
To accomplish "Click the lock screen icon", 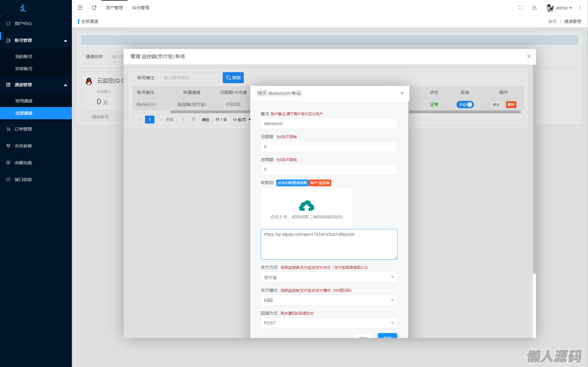I will (x=534, y=8).
